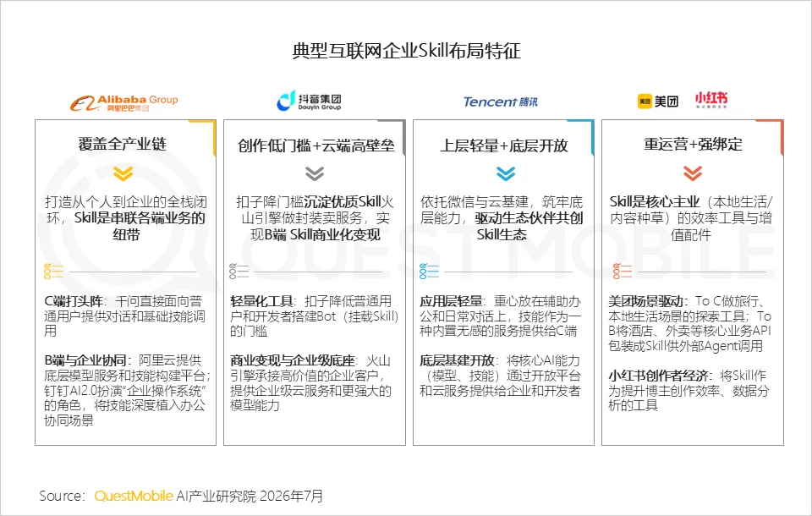Click the title 典型互联网企业Skill布局特征

click(x=406, y=52)
